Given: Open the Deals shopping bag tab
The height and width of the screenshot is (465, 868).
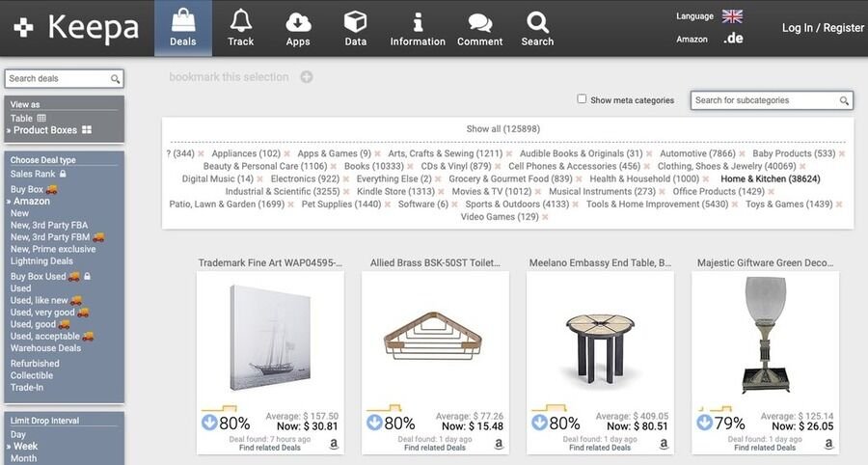Looking at the screenshot, I should pos(182,28).
